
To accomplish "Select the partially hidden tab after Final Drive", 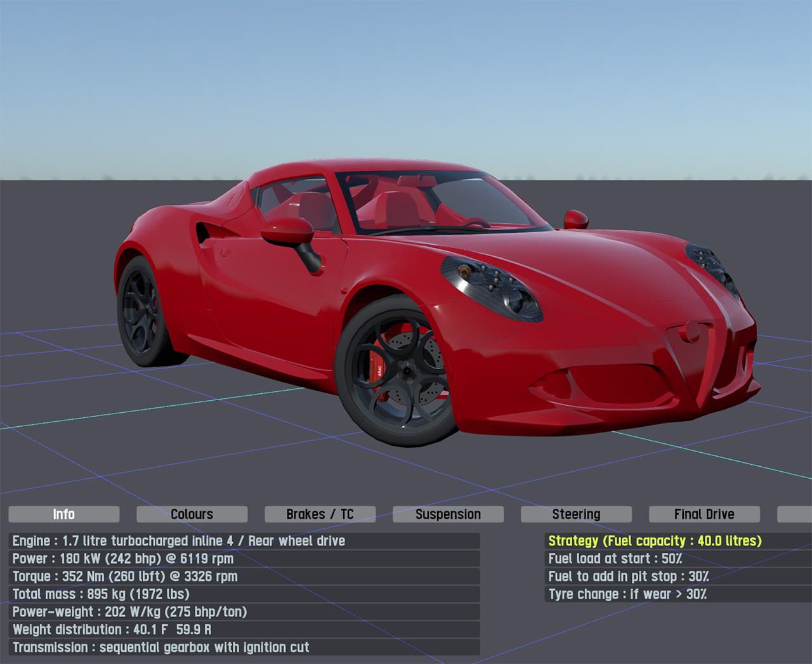I will point(795,514).
